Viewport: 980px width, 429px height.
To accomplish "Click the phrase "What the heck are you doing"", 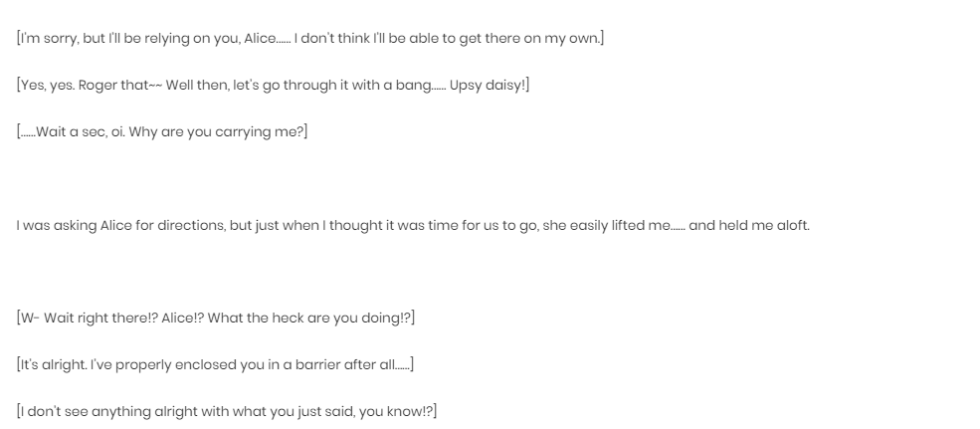I will [x=304, y=318].
